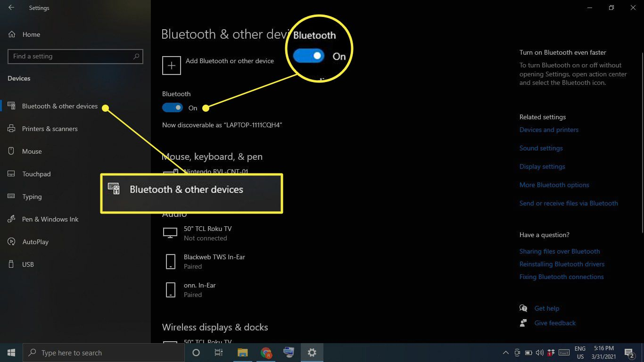Check the battery tray icon
This screenshot has width=644, height=362.
528,353
